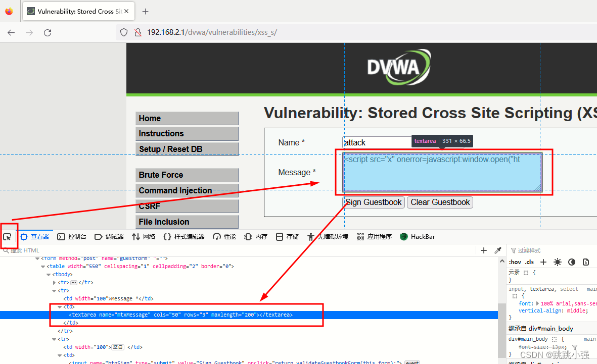This screenshot has height=364, width=597.
Task: Toggle the :hov pseudo-class panel
Action: point(515,262)
